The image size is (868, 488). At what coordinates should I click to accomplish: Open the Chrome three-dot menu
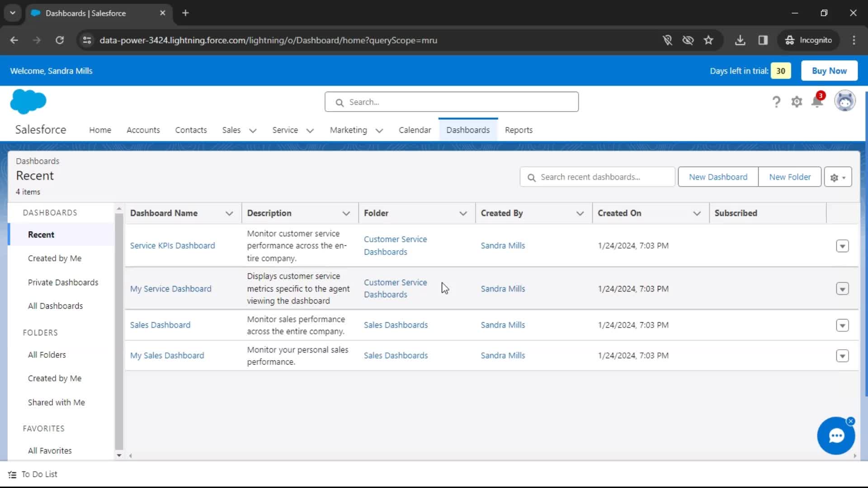[x=854, y=40]
